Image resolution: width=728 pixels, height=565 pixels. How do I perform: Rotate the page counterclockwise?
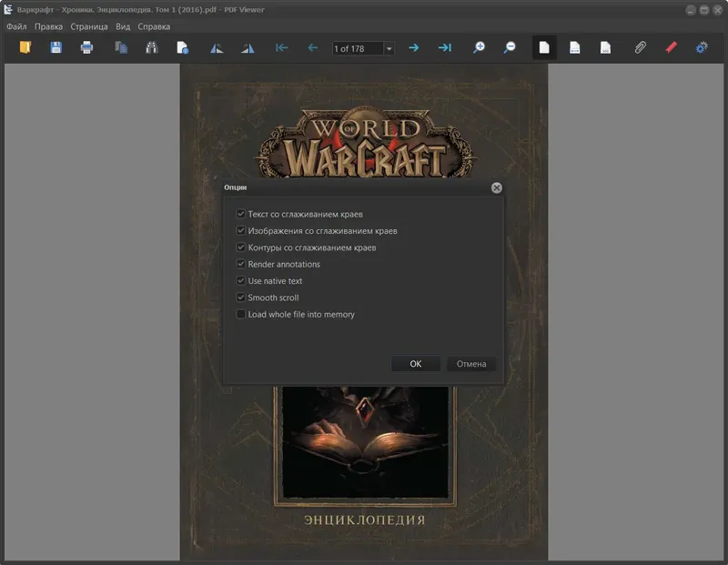pyautogui.click(x=216, y=46)
